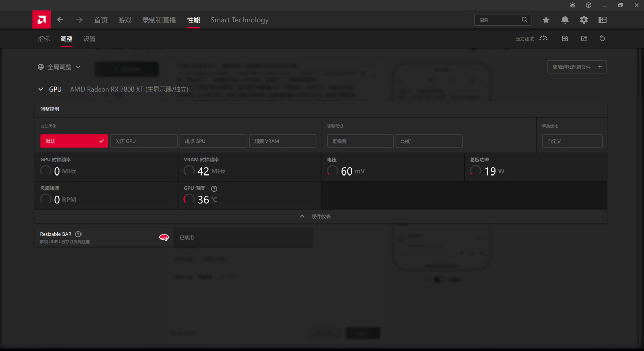The width and height of the screenshot is (644, 351).
Task: Open the bug report tool icon
Action: [x=573, y=5]
